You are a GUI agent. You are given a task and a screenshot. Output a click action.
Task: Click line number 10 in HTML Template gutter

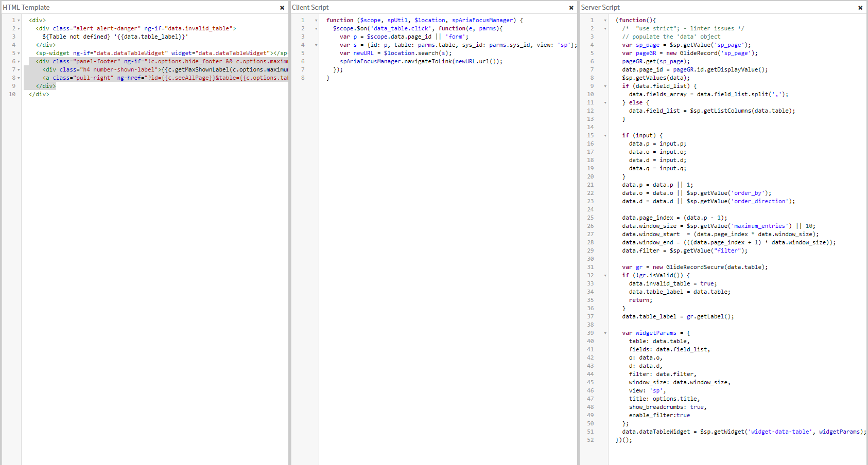[x=12, y=95]
